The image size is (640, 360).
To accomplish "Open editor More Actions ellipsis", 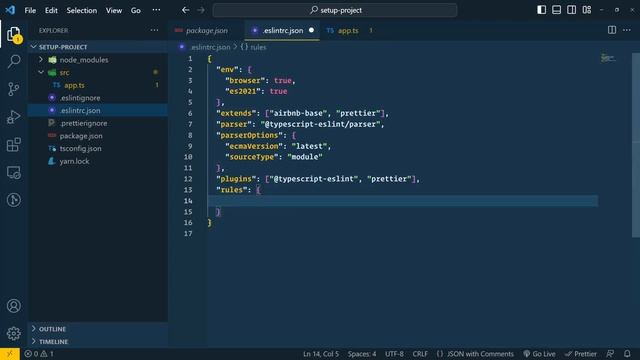I will coord(627,30).
